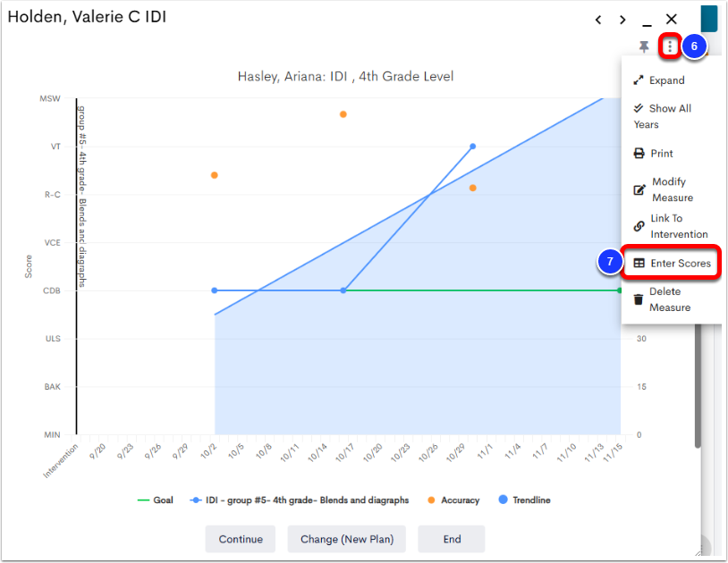Choose Delete Measure from the menu
The width and height of the screenshot is (728, 563).
pyautogui.click(x=670, y=298)
